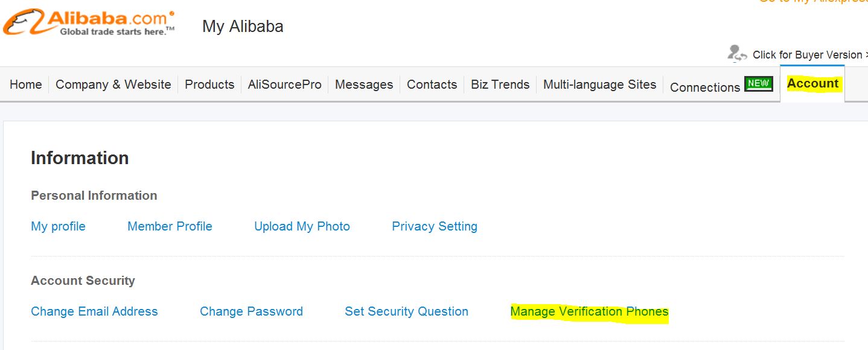The image size is (868, 350).
Task: Click the Alibaba.com logo
Action: point(89,22)
